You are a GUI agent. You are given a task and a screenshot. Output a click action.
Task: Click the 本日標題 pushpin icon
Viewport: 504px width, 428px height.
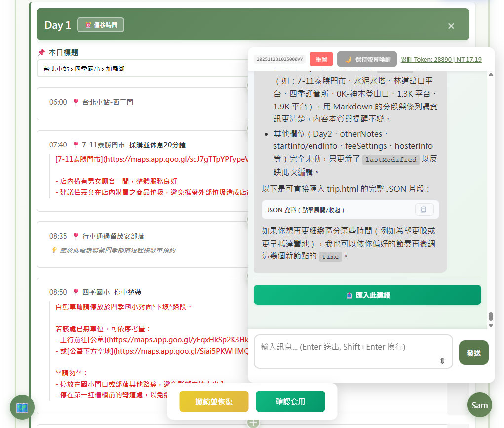point(41,52)
